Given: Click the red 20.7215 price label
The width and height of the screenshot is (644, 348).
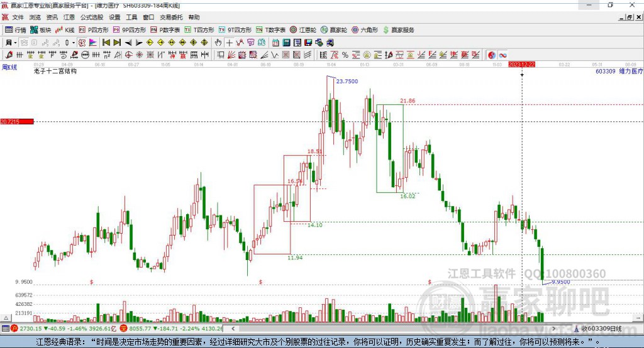Looking at the screenshot, I should coord(17,121).
